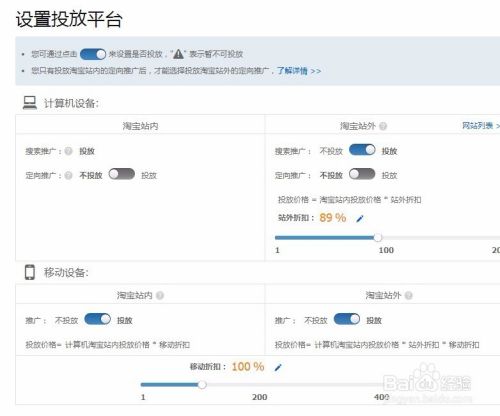Edit 站外折扣 with the pencil icon
This screenshot has width=500, height=416.
[x=360, y=219]
